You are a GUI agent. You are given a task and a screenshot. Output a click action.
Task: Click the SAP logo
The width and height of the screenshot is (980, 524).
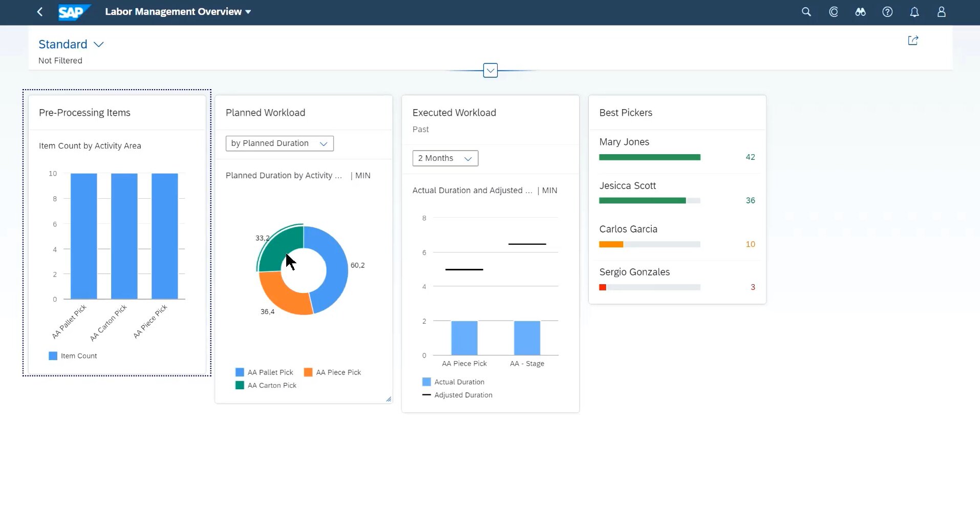click(74, 12)
